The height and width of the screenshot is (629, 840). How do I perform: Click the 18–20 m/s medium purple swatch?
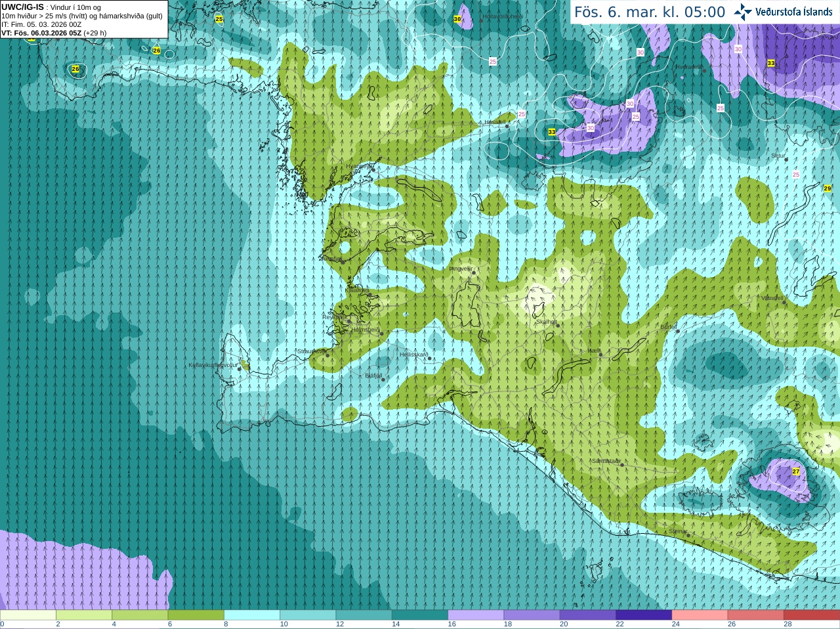tap(532, 615)
